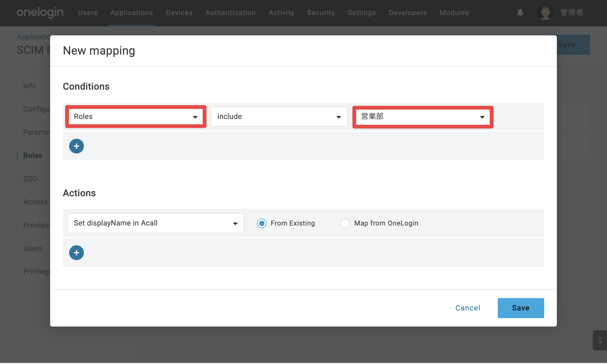This screenshot has height=364, width=607.
Task: Click the page-level Save button behind dialog
Action: [x=573, y=45]
